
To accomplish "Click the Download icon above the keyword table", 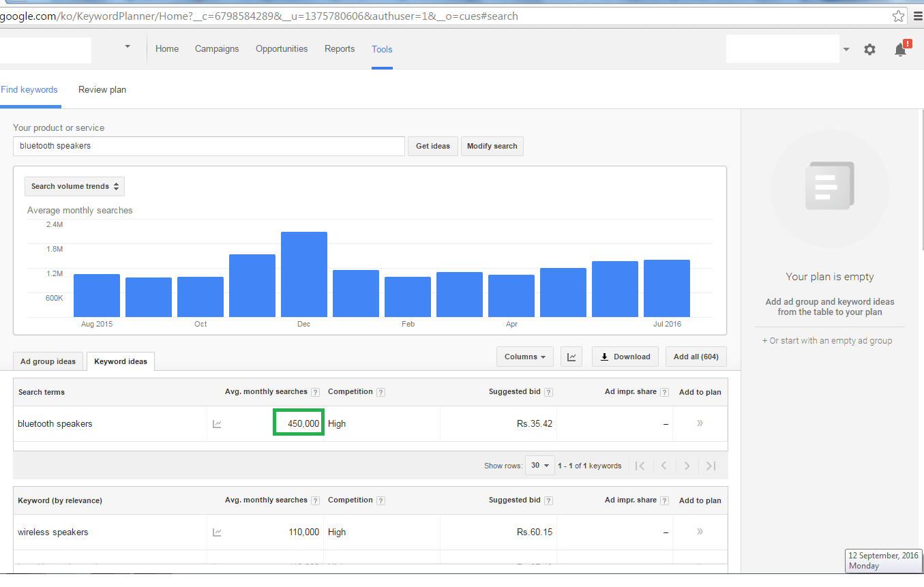I will point(625,356).
